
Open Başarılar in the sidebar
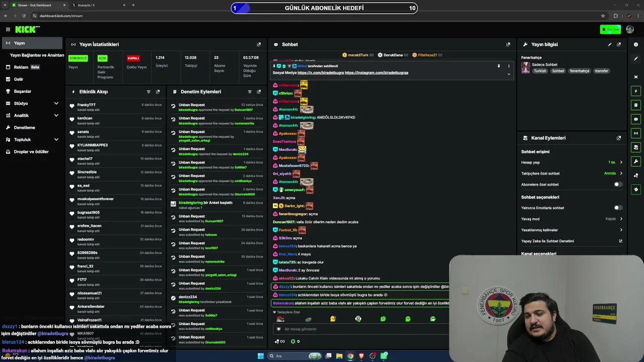32,91
